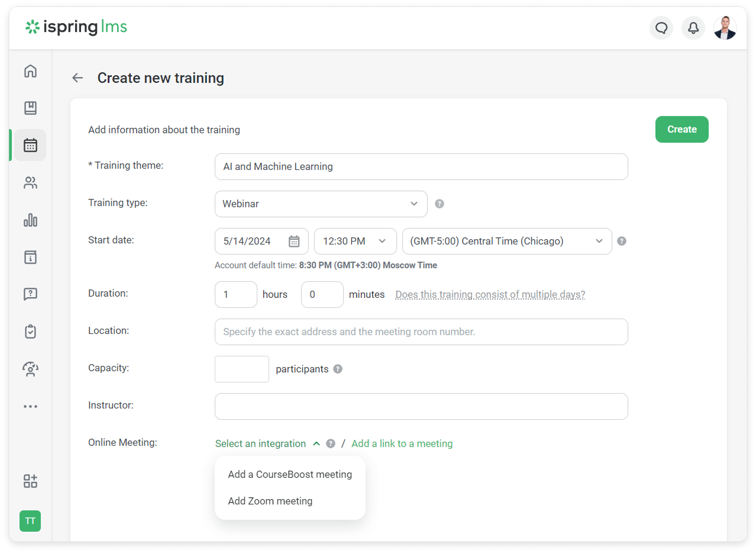Open the Training type Webinar dropdown
This screenshot has height=553, width=756.
[321, 204]
